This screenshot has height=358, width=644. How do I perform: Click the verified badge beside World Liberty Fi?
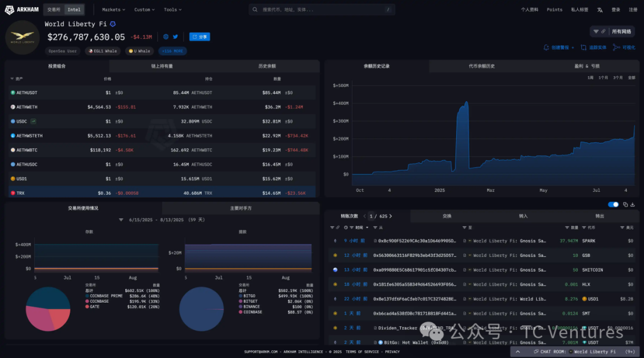tap(113, 24)
